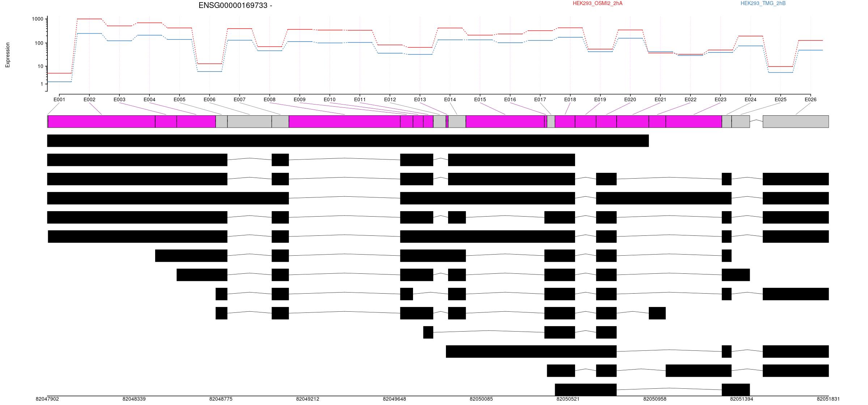Click red expression line segment above E002

(89, 19)
